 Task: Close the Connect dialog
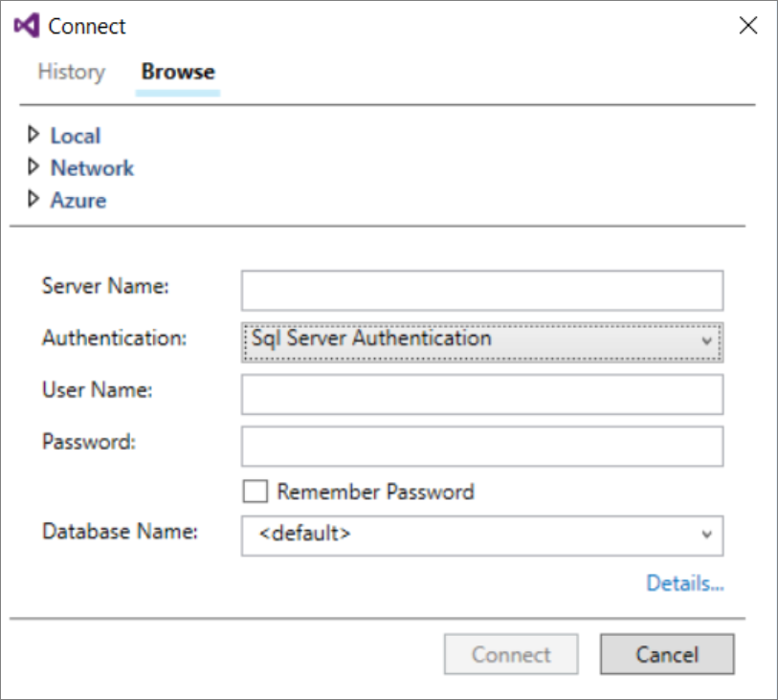click(748, 26)
